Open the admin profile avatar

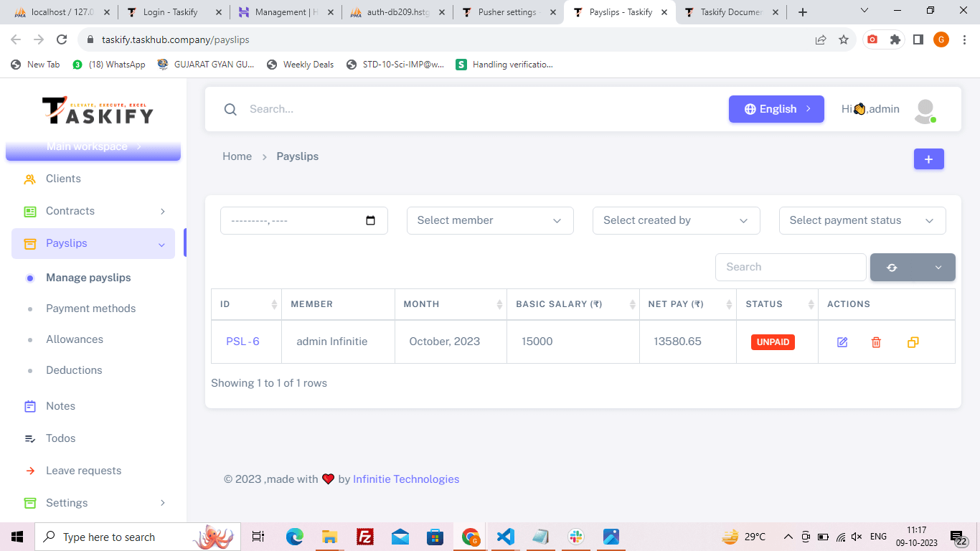pos(925,110)
